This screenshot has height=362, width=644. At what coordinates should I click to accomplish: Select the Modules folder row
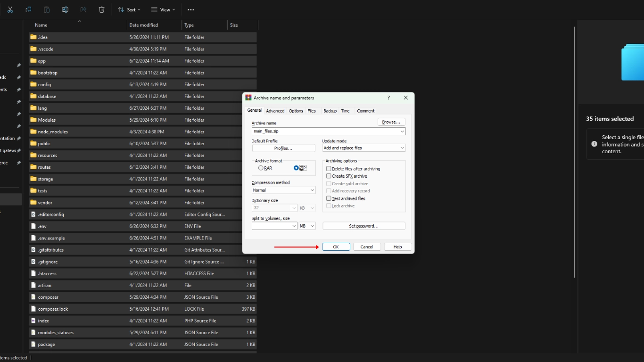tap(143, 120)
